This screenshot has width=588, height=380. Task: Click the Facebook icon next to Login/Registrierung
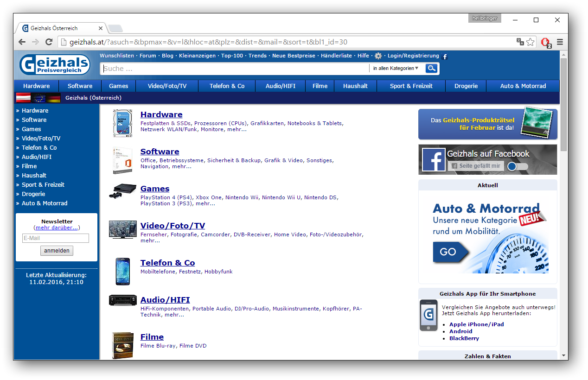(x=445, y=57)
